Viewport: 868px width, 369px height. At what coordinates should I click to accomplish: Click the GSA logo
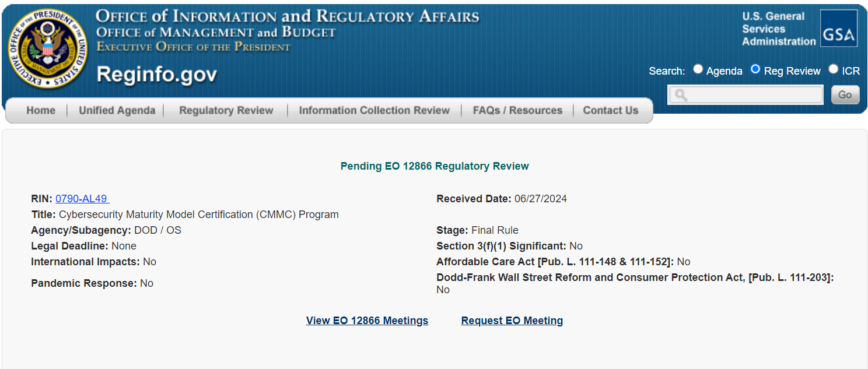click(x=838, y=27)
